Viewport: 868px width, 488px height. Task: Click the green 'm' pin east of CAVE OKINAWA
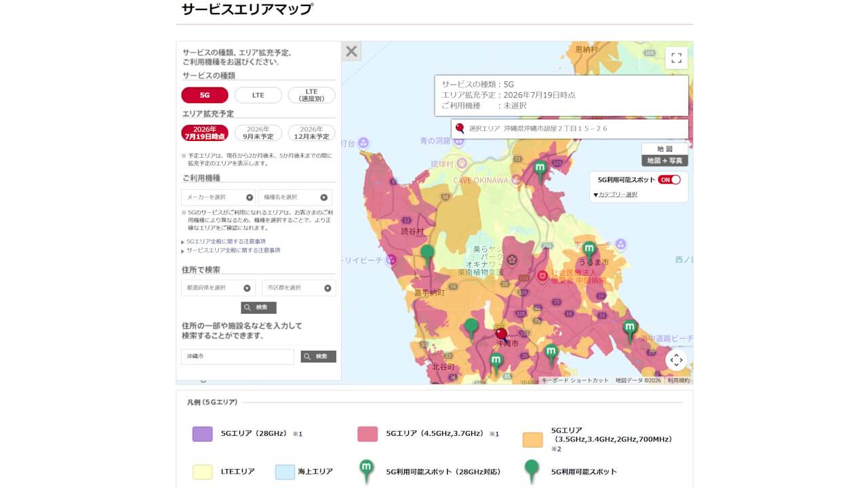(540, 170)
